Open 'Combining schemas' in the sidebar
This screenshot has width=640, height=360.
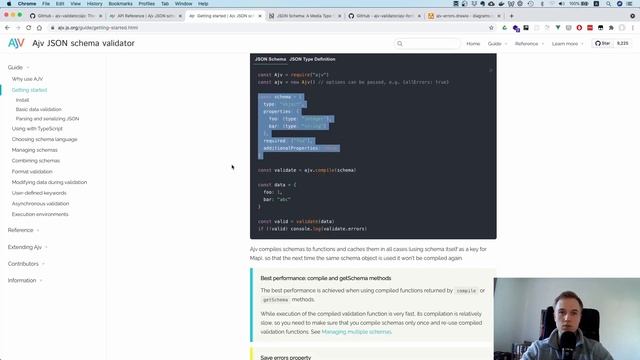click(36, 161)
